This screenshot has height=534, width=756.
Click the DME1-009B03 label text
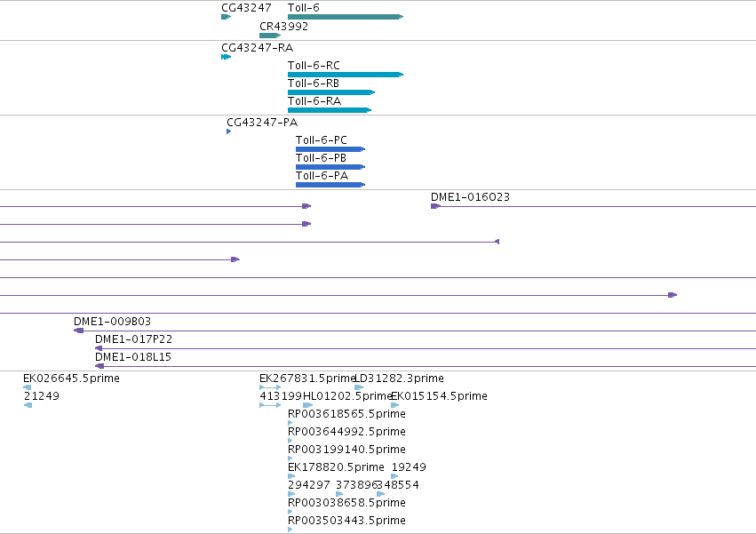[x=112, y=322]
